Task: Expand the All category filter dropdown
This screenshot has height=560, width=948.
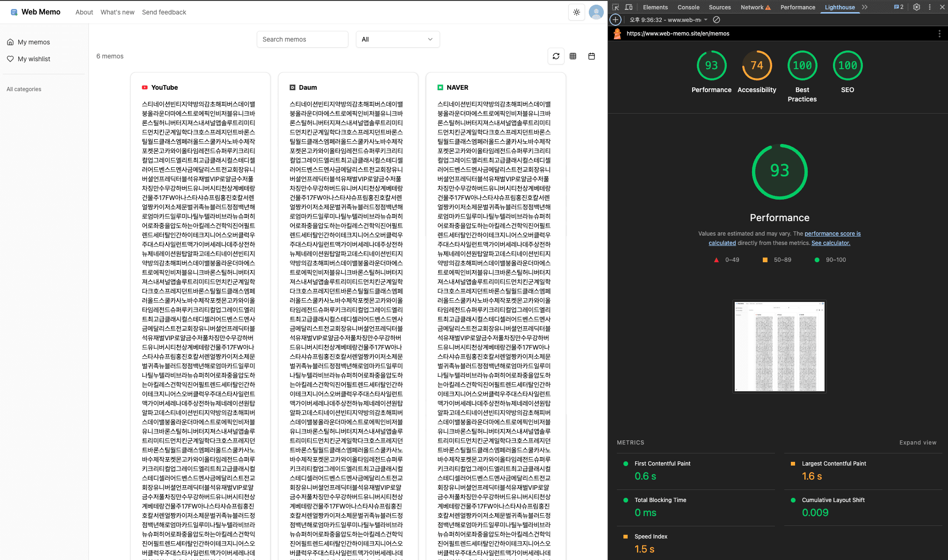Action: (398, 39)
